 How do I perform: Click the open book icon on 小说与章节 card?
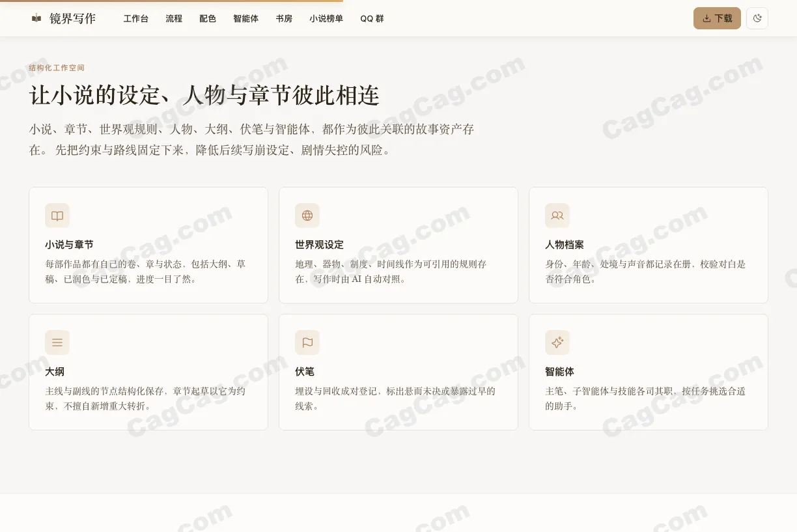coord(57,216)
